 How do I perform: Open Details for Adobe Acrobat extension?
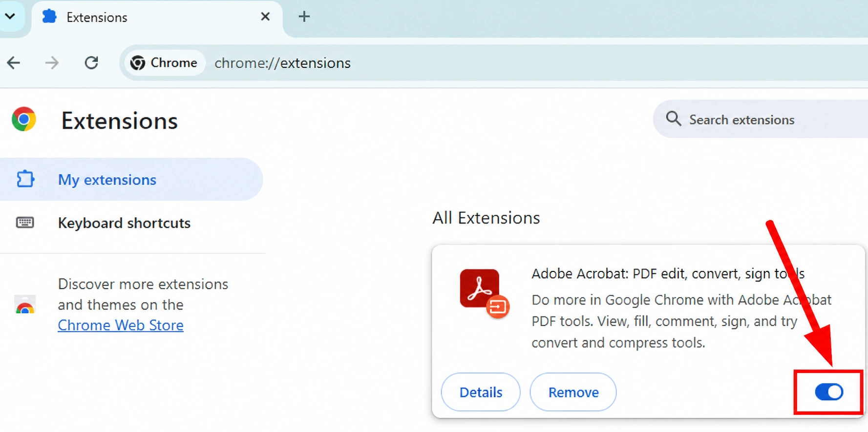tap(481, 392)
